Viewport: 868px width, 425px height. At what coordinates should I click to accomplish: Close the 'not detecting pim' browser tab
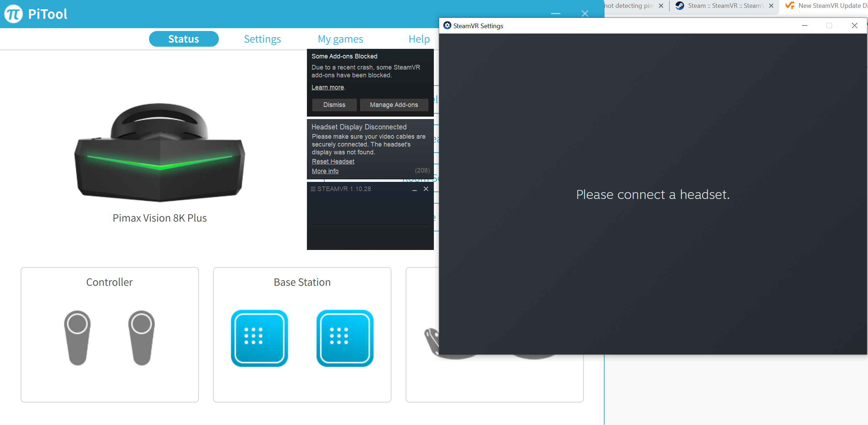661,6
